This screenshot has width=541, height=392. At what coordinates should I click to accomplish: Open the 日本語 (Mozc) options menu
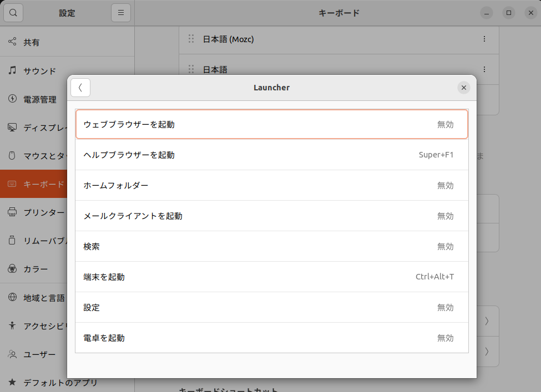[x=484, y=39]
